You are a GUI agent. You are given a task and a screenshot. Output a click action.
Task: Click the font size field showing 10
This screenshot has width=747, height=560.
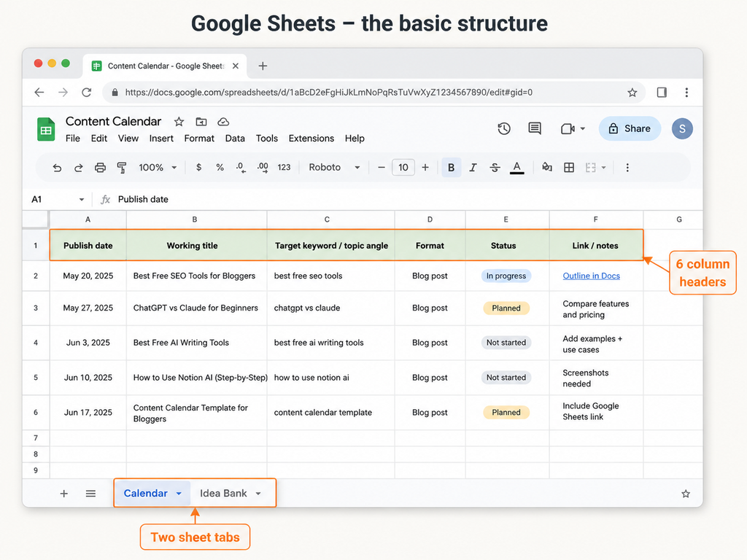click(403, 168)
